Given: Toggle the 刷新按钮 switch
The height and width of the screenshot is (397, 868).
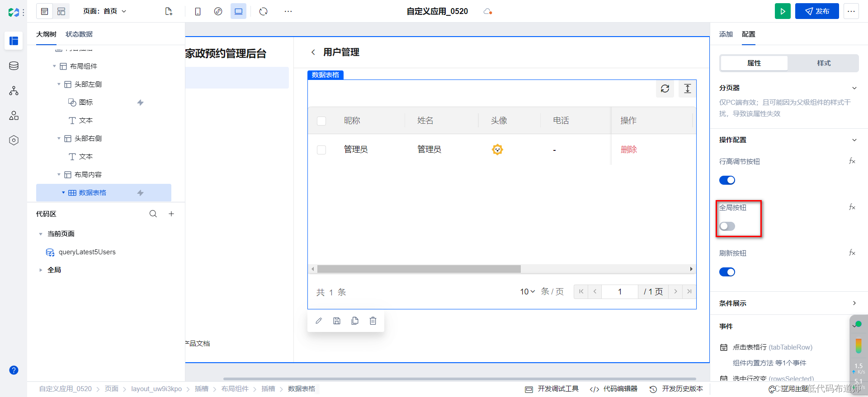Looking at the screenshot, I should [x=727, y=272].
